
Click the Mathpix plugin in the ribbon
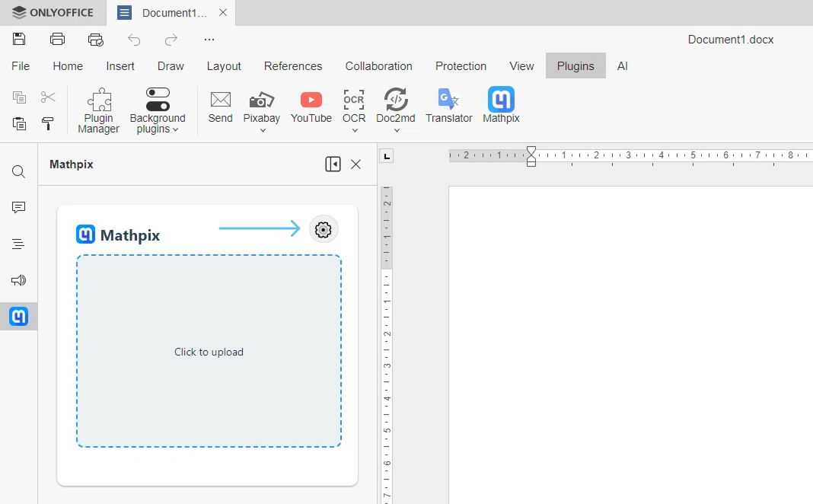[501, 106]
